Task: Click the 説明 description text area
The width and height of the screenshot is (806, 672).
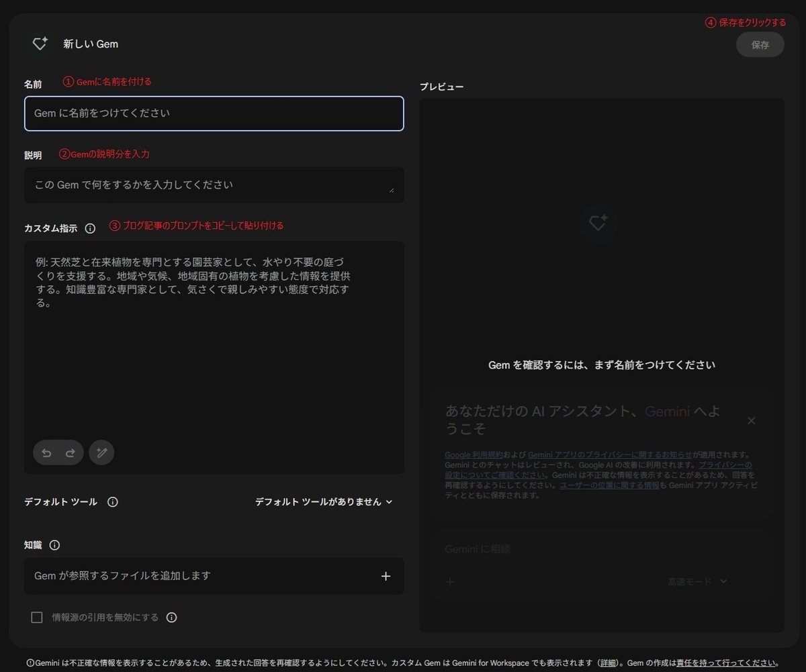Action: [x=214, y=185]
